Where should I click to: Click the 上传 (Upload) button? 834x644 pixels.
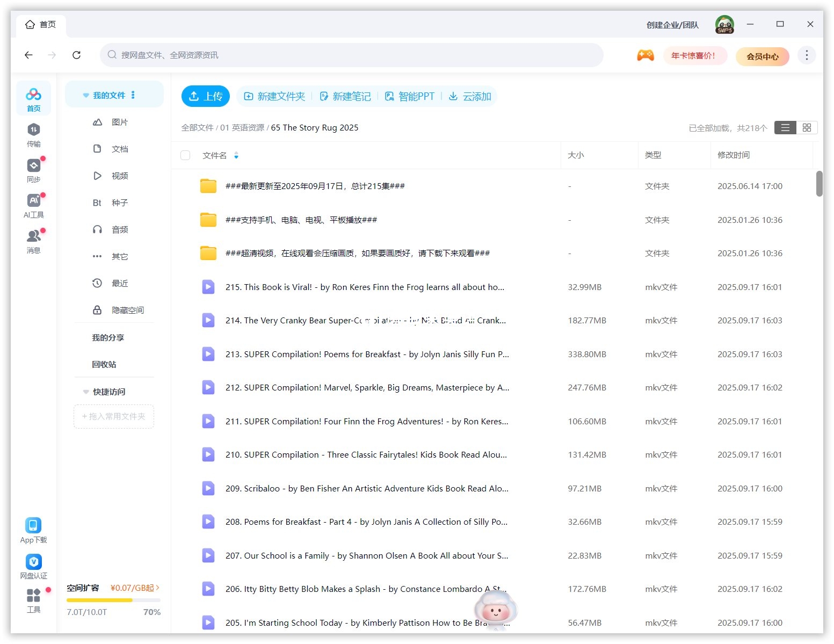click(205, 96)
